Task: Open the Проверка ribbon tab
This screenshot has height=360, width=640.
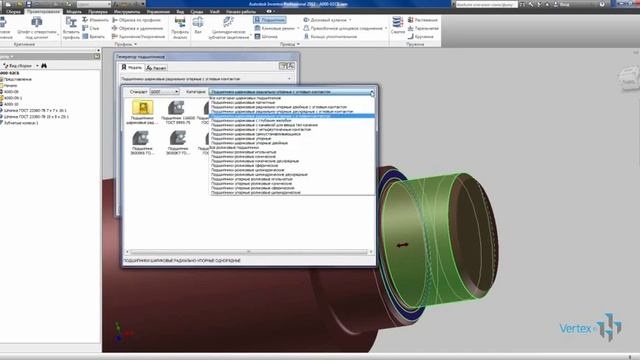Action: coord(98,11)
